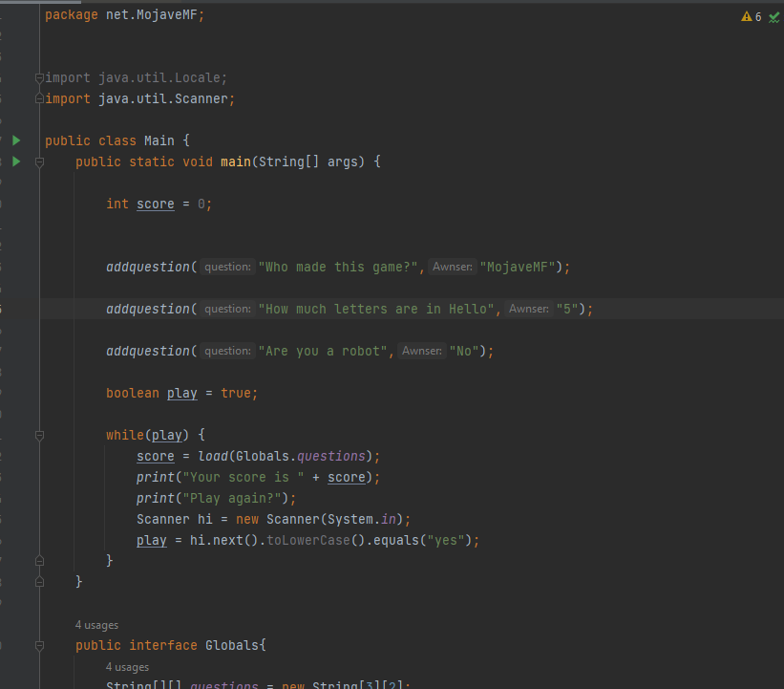
Task: Click the main method name
Action: [236, 162]
